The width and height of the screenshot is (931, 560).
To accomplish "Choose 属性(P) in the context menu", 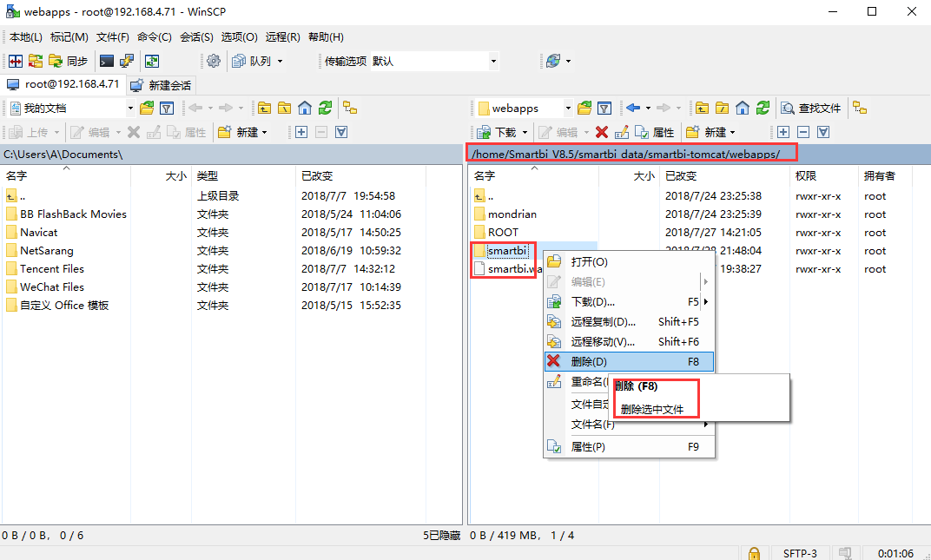I will 629,446.
